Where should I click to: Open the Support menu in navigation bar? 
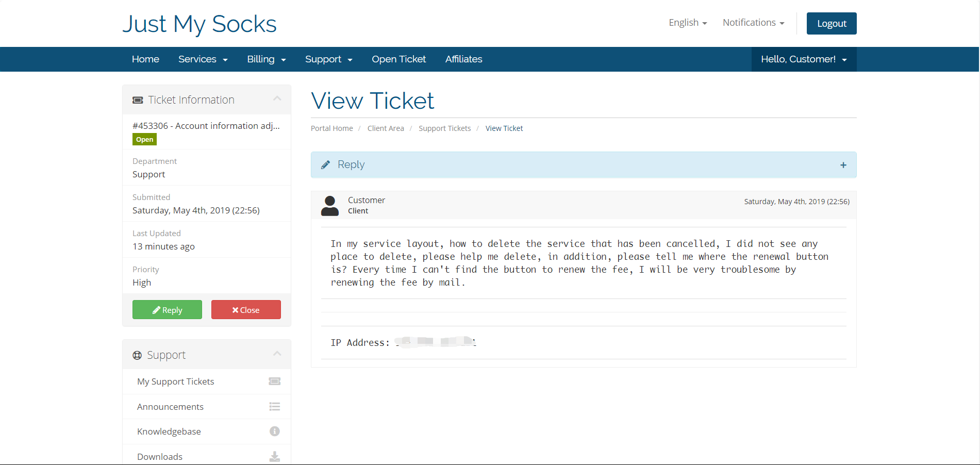[329, 59]
